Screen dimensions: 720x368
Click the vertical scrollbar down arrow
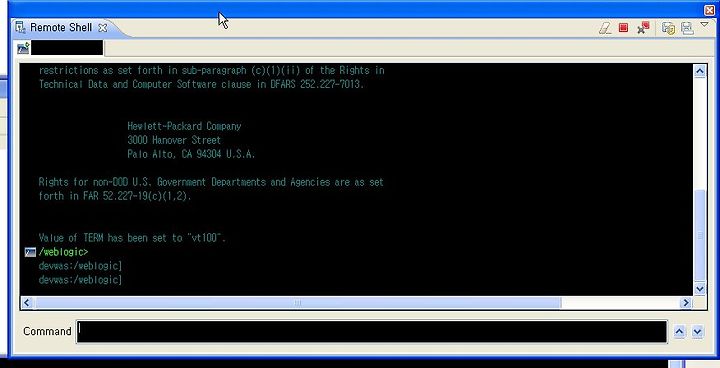tap(699, 289)
